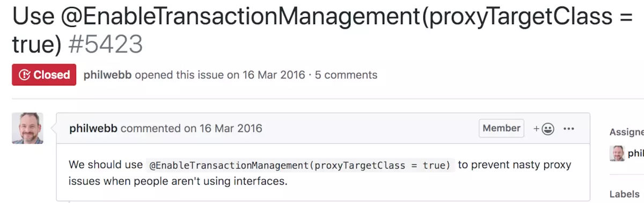The width and height of the screenshot is (644, 203).
Task: Click the small assignee avatar in the sidebar
Action: pyautogui.click(x=617, y=153)
